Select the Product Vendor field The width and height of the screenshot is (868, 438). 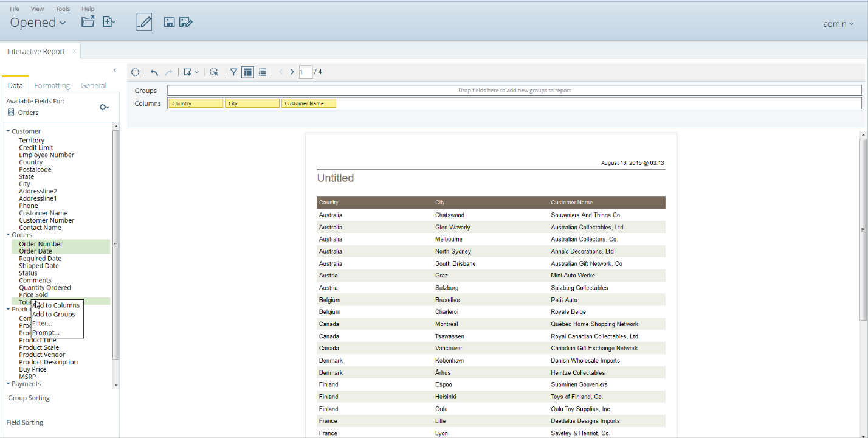point(42,355)
